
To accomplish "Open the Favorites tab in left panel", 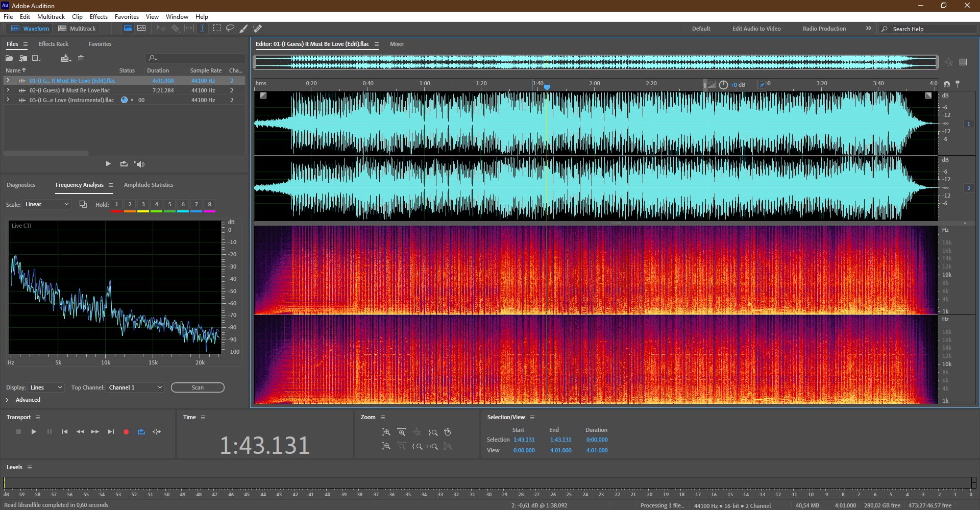I will (x=100, y=44).
